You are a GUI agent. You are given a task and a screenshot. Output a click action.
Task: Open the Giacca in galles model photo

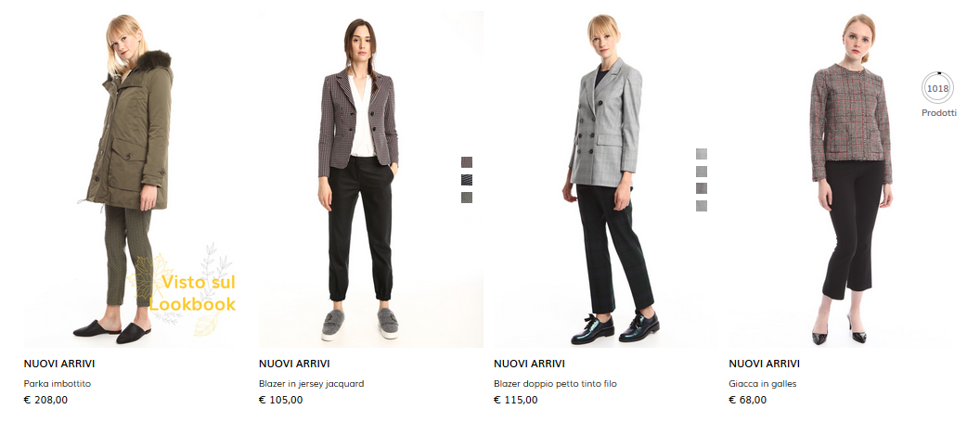click(x=841, y=179)
